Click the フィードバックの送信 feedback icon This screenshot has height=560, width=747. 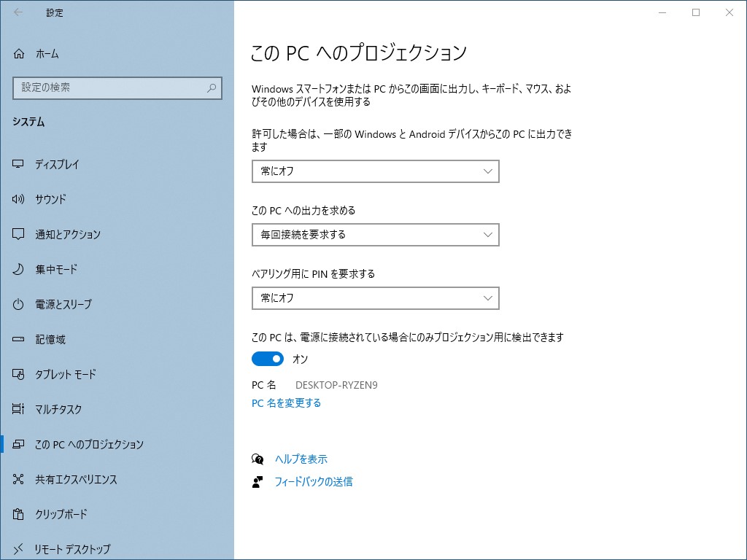pos(257,481)
